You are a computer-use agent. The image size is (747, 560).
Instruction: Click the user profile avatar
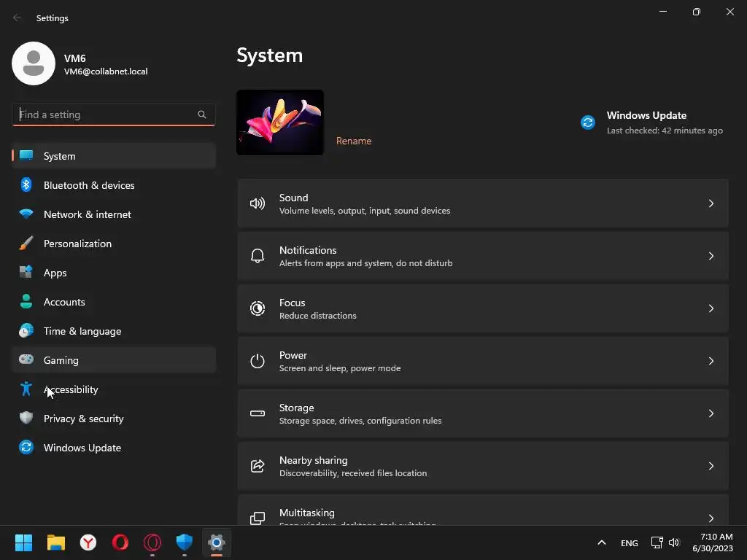coord(34,63)
